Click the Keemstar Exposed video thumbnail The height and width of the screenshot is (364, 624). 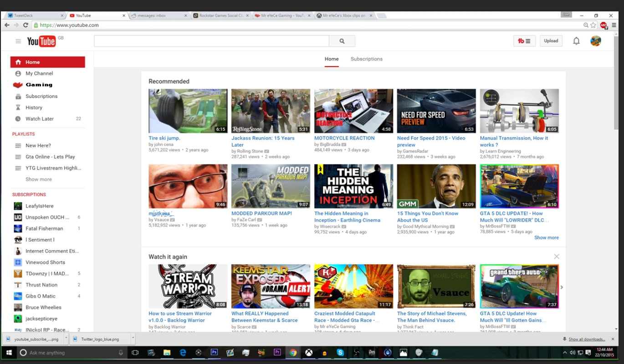point(271,286)
